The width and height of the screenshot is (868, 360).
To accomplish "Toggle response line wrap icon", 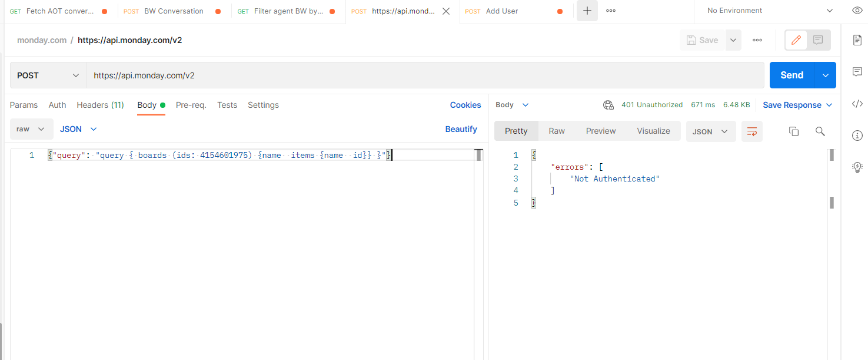I will (x=752, y=131).
